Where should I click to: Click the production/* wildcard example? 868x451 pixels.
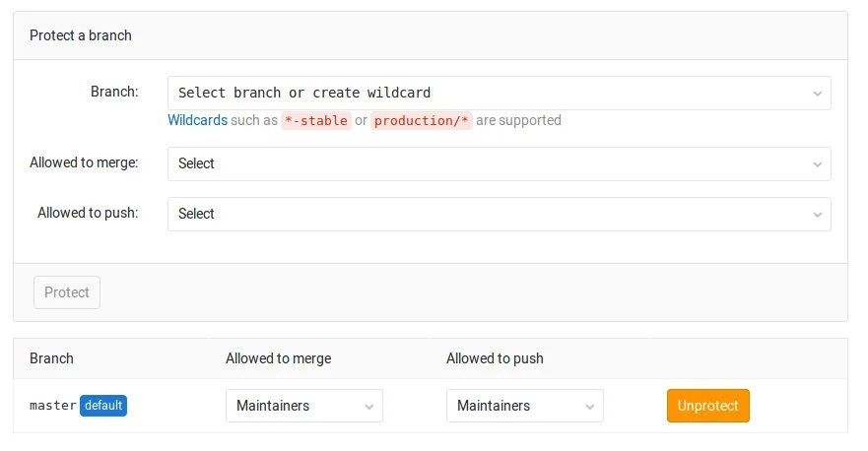(x=422, y=121)
